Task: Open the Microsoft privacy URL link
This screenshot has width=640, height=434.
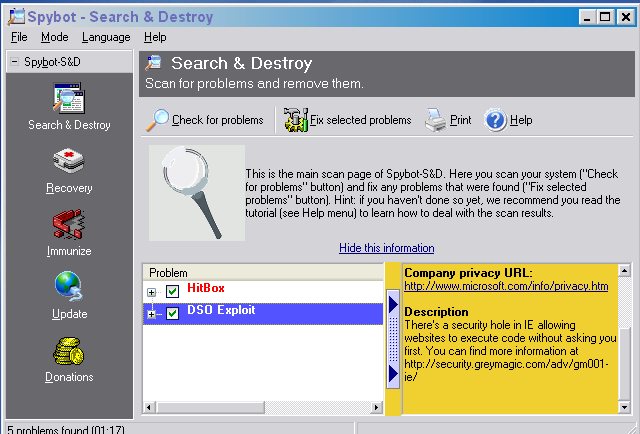Action: point(505,286)
